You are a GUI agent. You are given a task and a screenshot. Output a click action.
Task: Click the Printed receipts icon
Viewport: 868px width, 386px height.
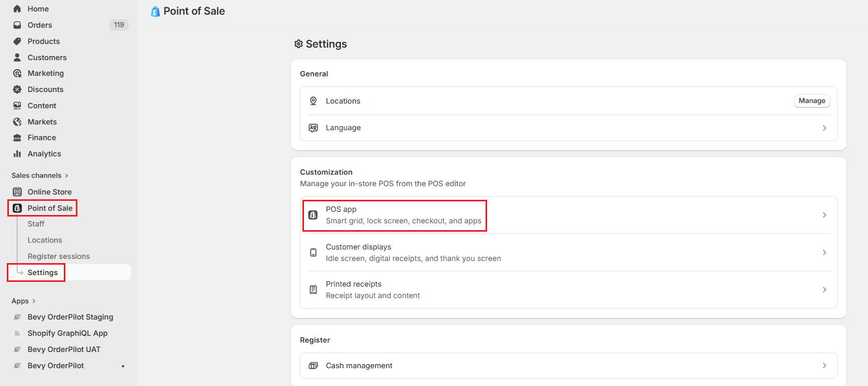click(x=313, y=290)
